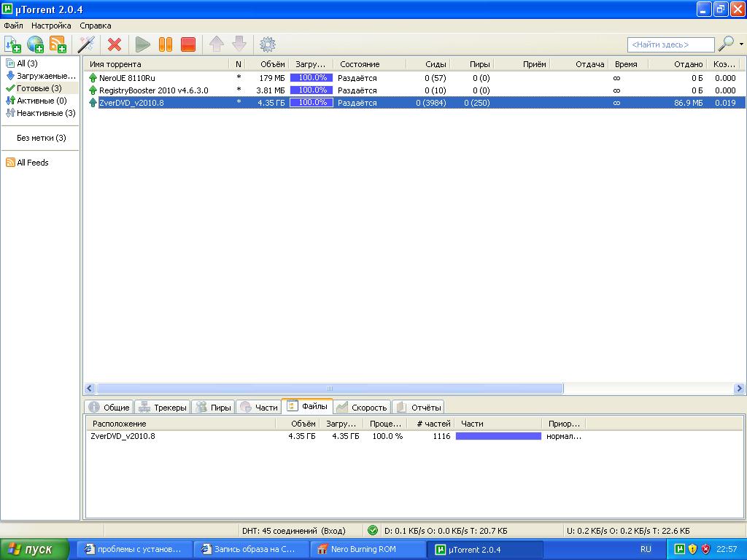Image resolution: width=747 pixels, height=560 pixels.
Task: Switch to the Общие tab
Action: [x=109, y=407]
